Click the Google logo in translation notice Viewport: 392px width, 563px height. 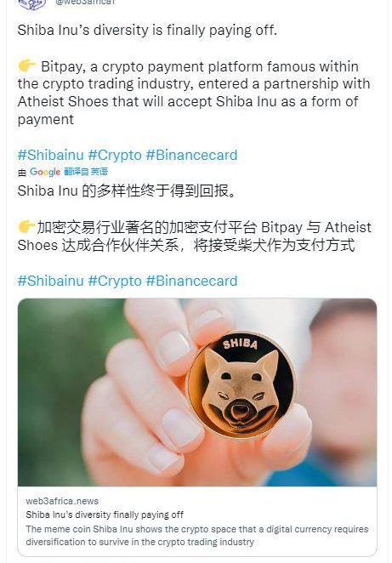(x=45, y=172)
